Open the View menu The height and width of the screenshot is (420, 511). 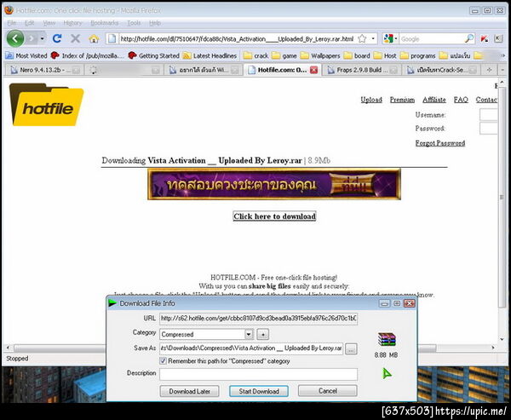coord(49,23)
